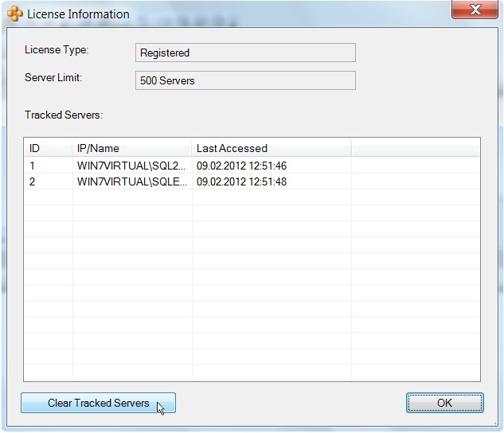Image resolution: width=504 pixels, height=433 pixels.
Task: Close the License Information dialog
Action: click(475, 10)
